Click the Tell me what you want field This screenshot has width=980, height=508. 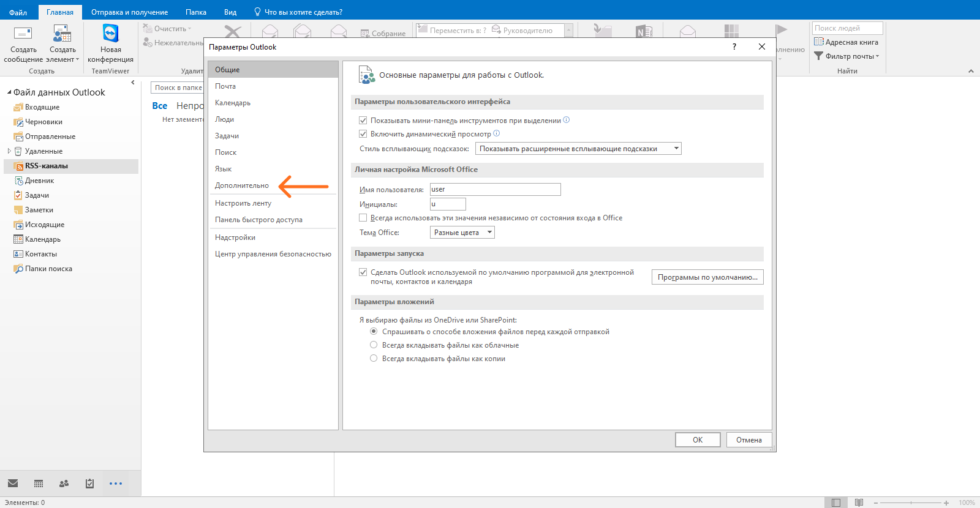click(x=298, y=12)
